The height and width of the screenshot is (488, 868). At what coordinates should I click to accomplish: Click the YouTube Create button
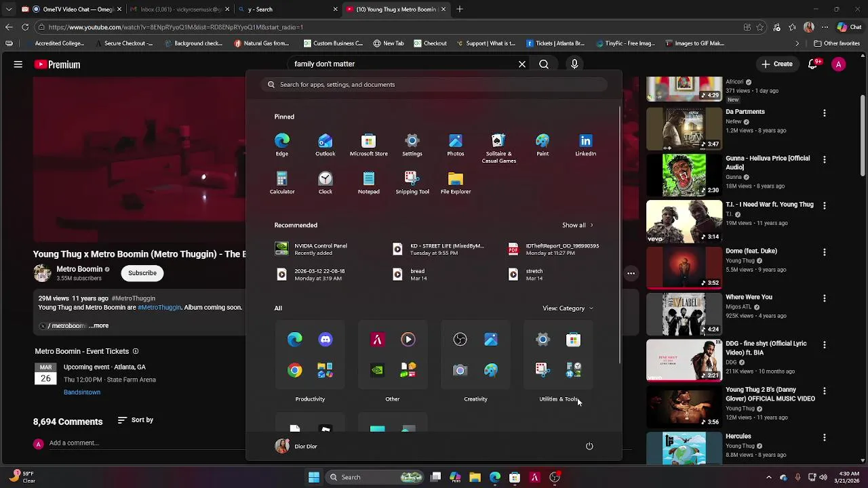point(777,64)
